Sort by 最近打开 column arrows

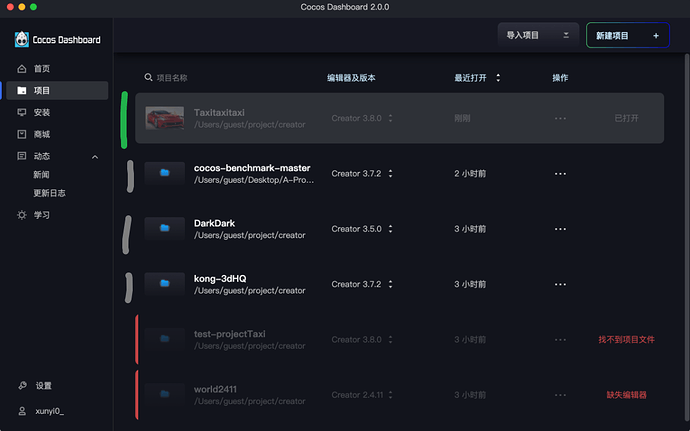point(498,78)
